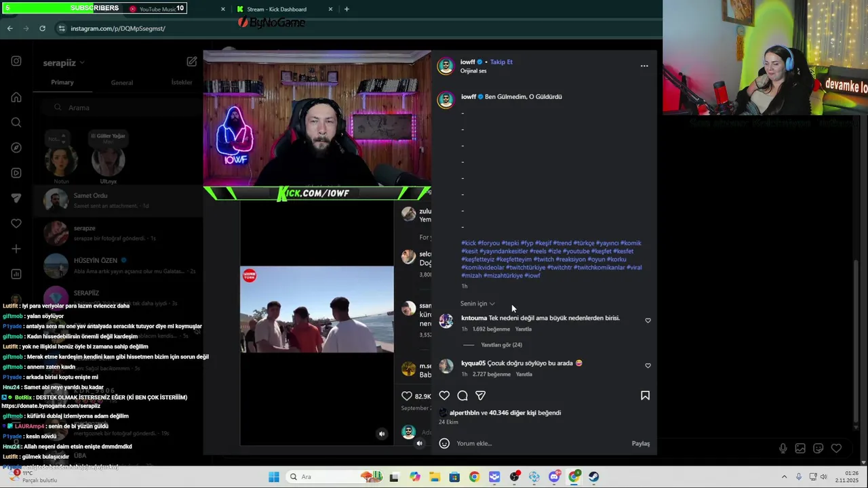Open emoji picker beside comment field
Viewport: 868px width, 488px height.
[x=444, y=443]
